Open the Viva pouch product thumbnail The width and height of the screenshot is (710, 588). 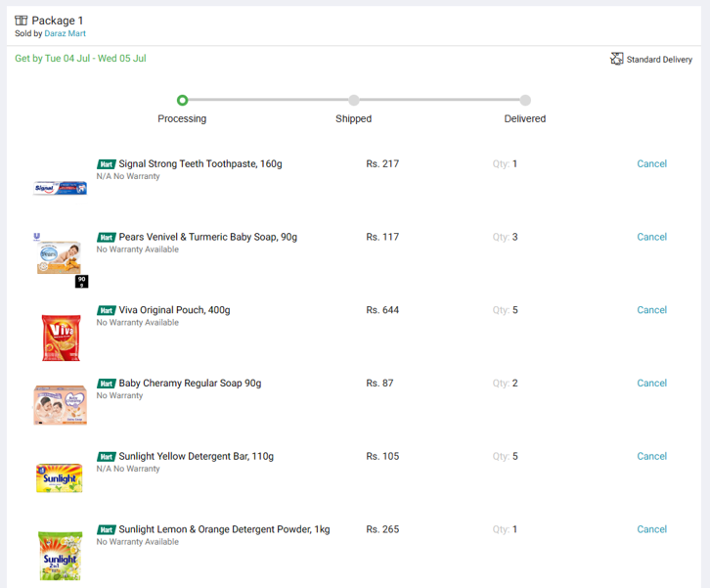click(x=61, y=338)
